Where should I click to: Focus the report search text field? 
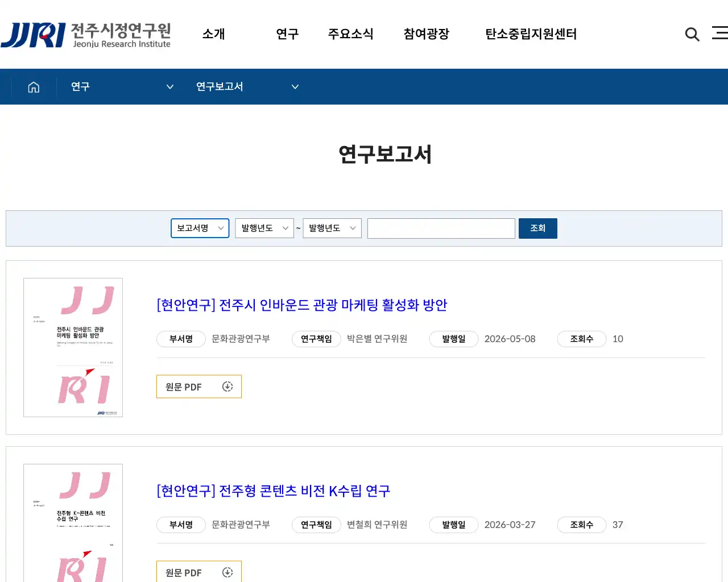441,228
